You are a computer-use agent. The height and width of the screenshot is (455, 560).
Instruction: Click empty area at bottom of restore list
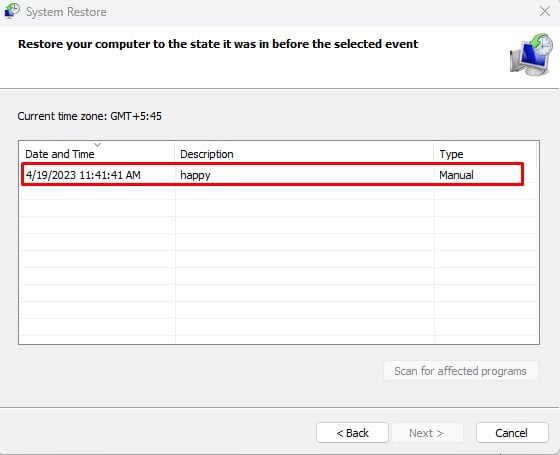pos(278,327)
